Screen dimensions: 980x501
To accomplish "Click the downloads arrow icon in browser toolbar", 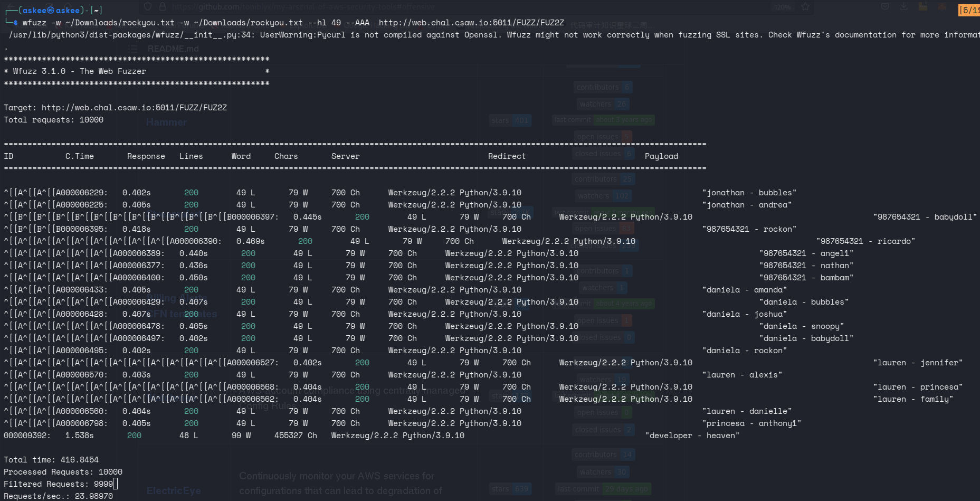I will [x=904, y=7].
